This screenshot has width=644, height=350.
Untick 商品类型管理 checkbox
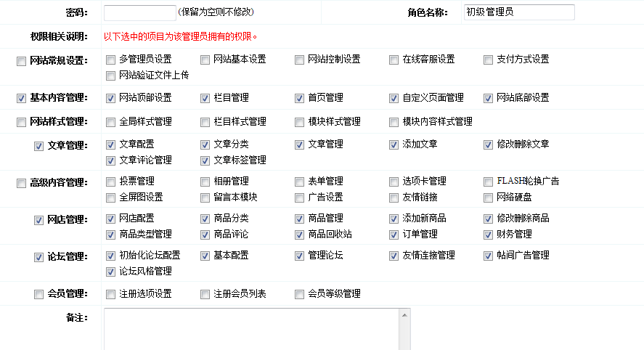point(110,235)
